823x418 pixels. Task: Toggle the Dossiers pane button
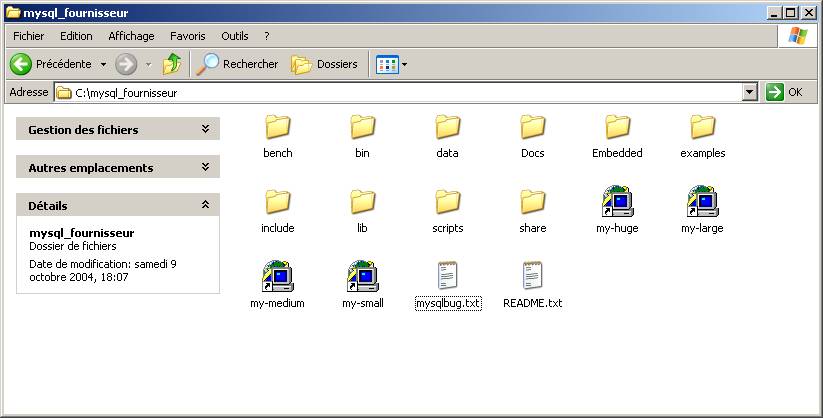pyautogui.click(x=324, y=64)
